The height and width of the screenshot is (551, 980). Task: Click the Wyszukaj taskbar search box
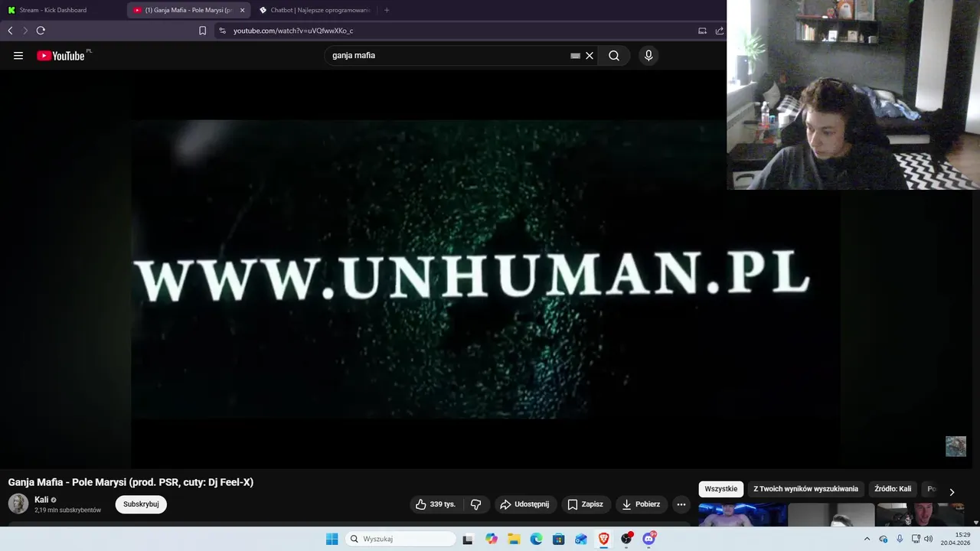pyautogui.click(x=400, y=539)
